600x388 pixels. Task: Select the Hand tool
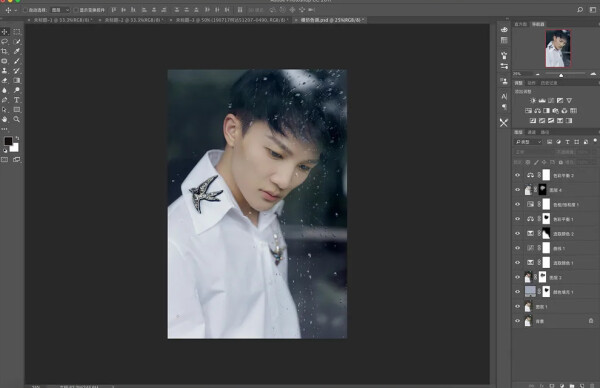point(5,119)
